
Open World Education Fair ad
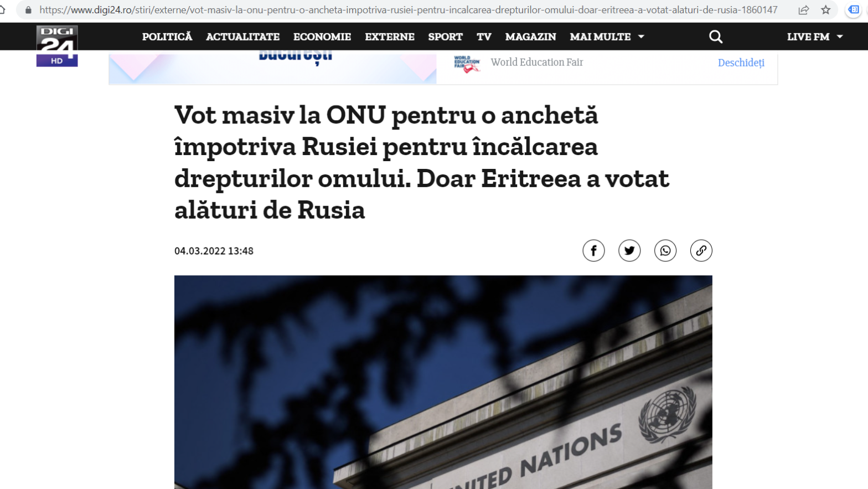pyautogui.click(x=536, y=62)
